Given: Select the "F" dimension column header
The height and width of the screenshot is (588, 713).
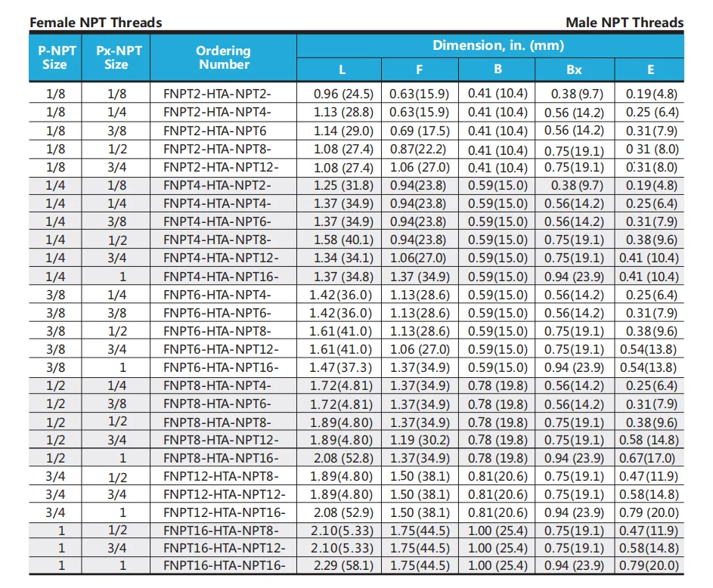Looking at the screenshot, I should tap(419, 70).
